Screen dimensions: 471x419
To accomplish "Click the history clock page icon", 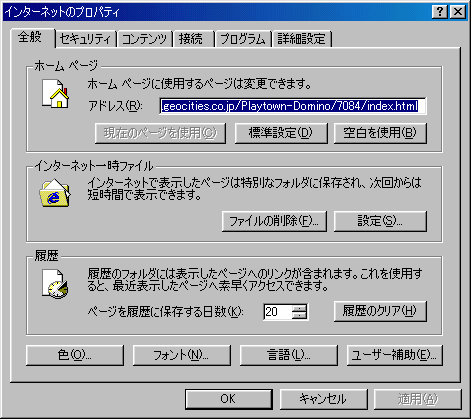I will pos(55,284).
